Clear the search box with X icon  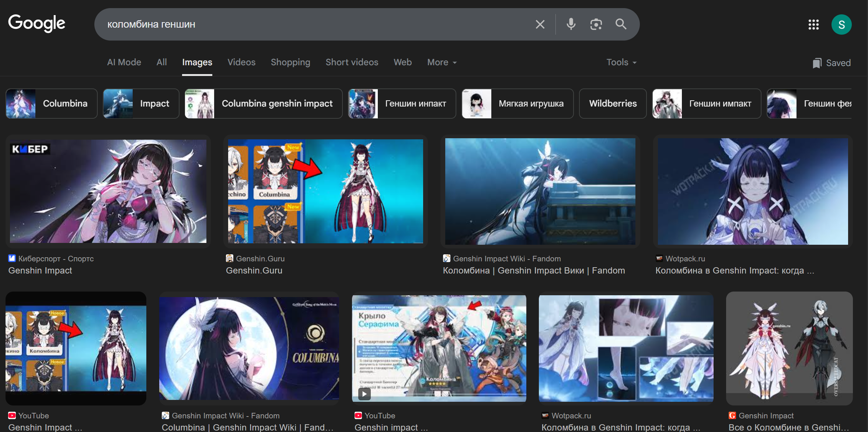540,24
